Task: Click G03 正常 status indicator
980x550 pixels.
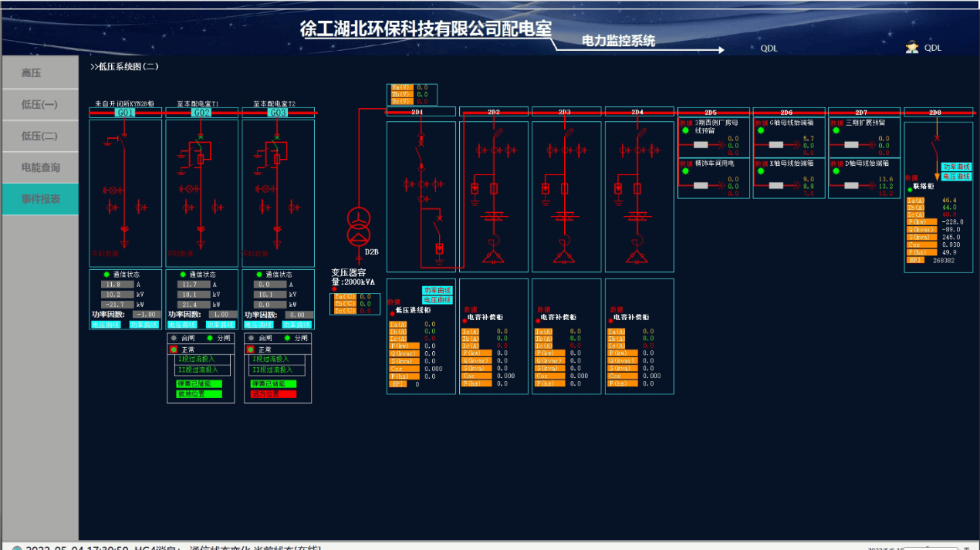Action: 250,349
